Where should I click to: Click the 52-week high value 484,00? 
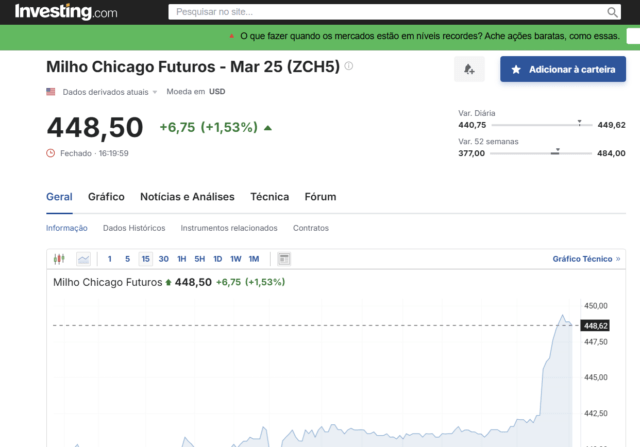(611, 153)
